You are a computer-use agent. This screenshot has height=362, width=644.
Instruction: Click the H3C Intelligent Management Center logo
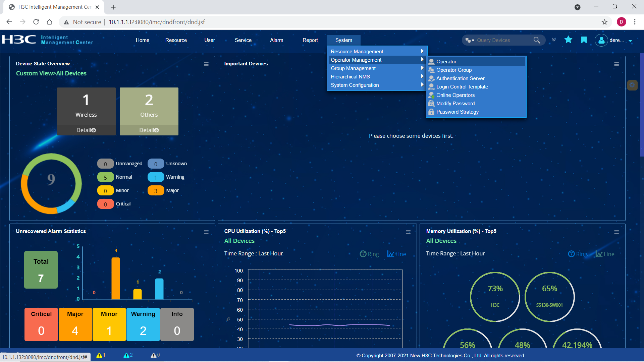[x=47, y=40]
